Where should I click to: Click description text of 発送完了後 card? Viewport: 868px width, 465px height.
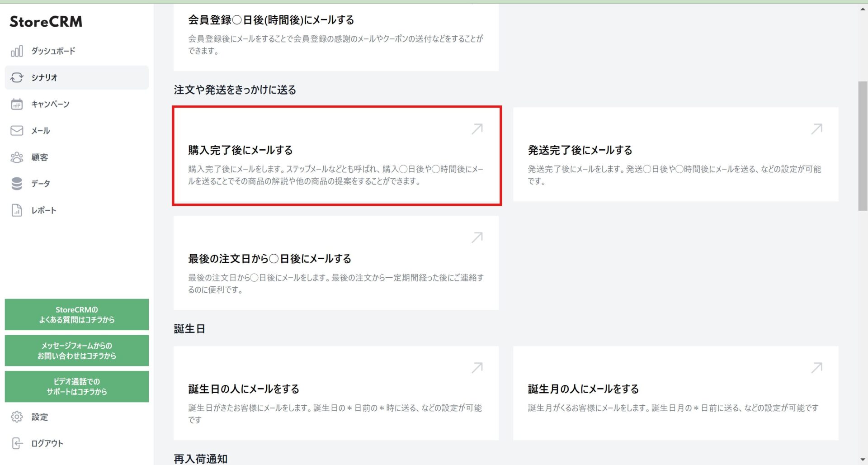(675, 175)
